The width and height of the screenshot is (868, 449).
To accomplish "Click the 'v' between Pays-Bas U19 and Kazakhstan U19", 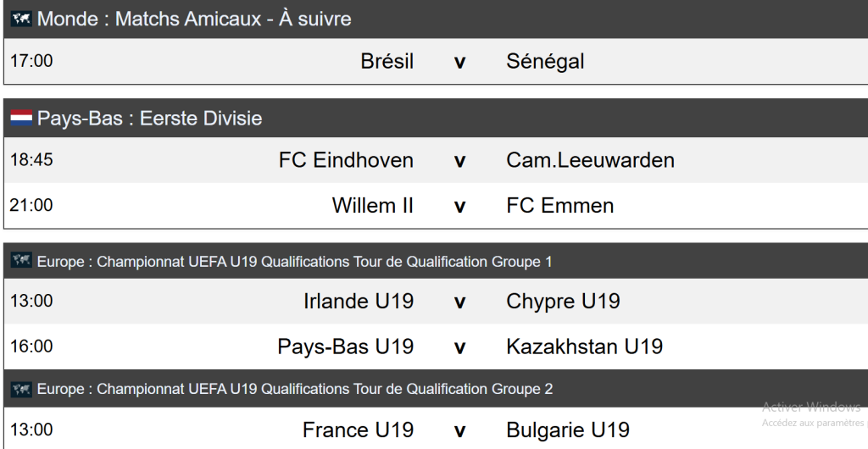I will 459,347.
